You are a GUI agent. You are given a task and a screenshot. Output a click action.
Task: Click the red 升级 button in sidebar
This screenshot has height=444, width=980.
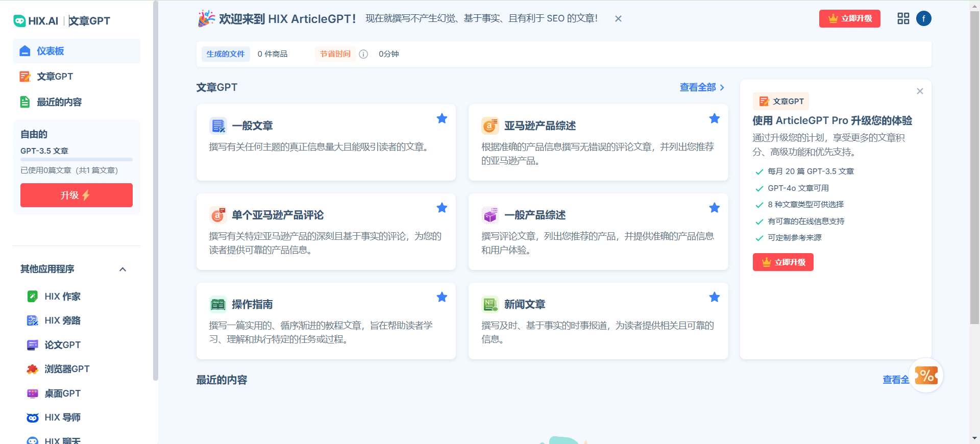click(77, 195)
